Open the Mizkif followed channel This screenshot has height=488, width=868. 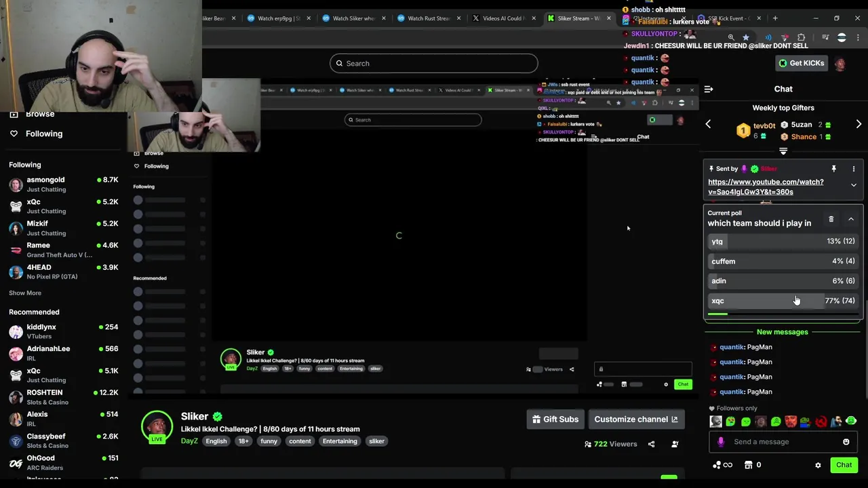(x=64, y=228)
